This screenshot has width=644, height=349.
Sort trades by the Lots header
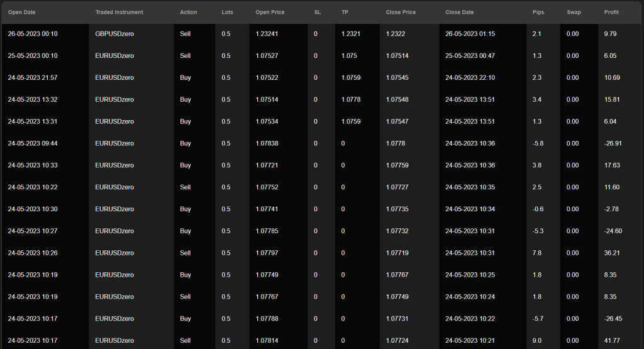pos(227,12)
